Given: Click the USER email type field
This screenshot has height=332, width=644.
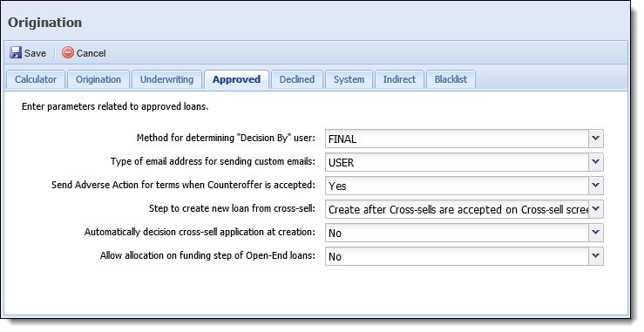Looking at the screenshot, I should (x=458, y=162).
